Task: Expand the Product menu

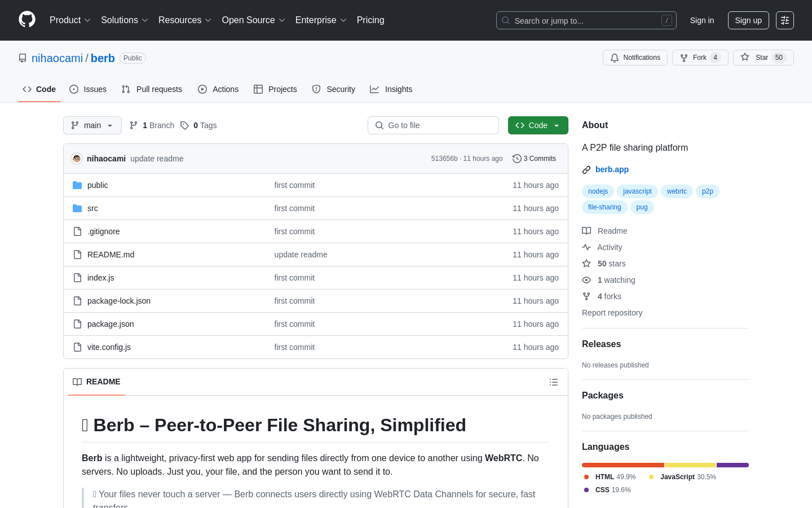Action: [x=70, y=20]
